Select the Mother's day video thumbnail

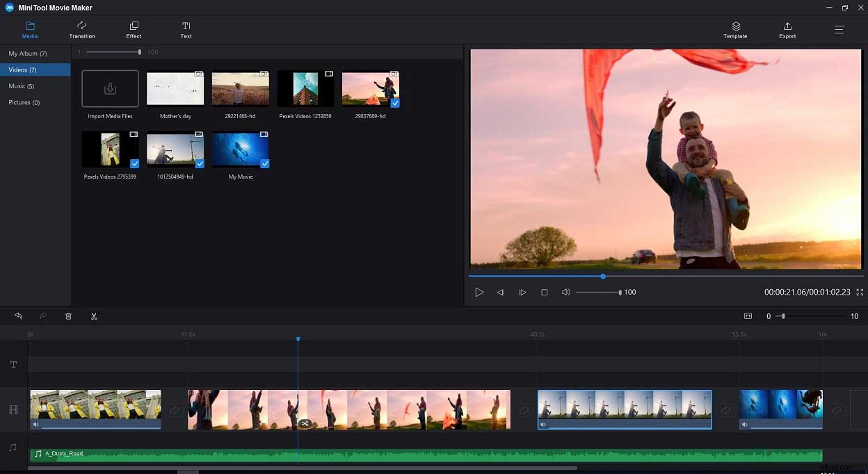click(x=175, y=88)
